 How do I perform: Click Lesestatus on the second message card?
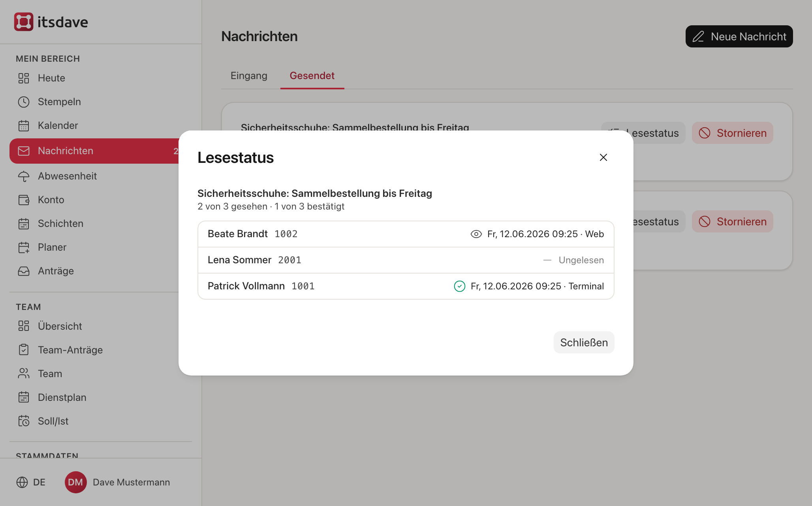pyautogui.click(x=659, y=221)
